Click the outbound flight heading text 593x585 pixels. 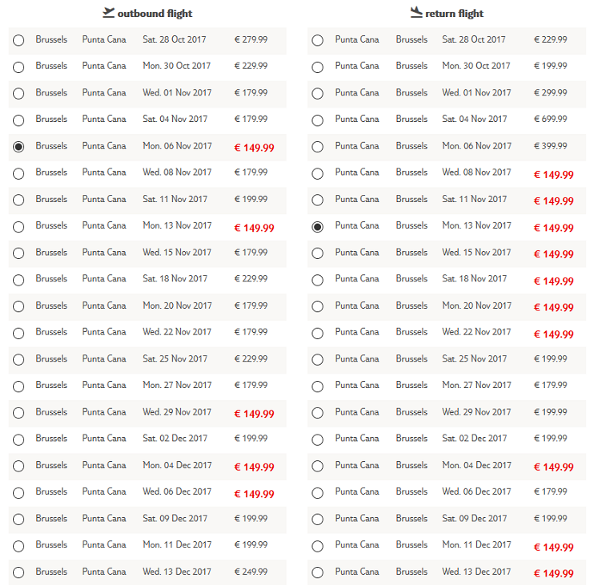pos(155,14)
